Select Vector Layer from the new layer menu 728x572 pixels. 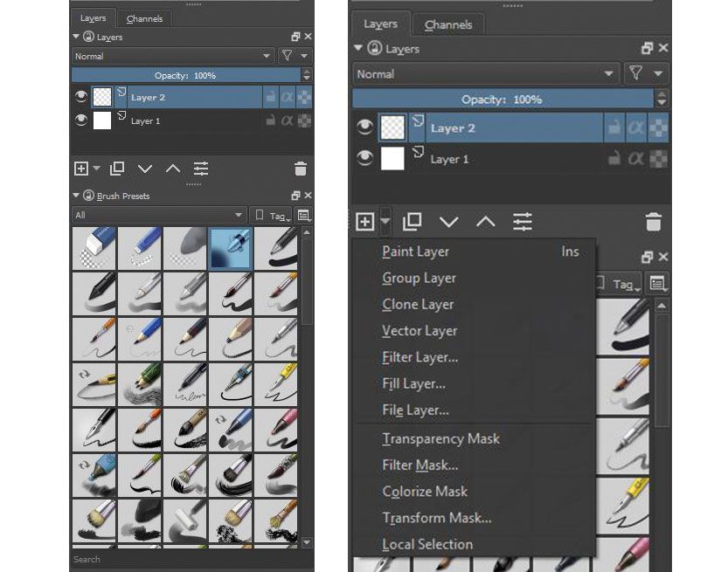point(421,331)
